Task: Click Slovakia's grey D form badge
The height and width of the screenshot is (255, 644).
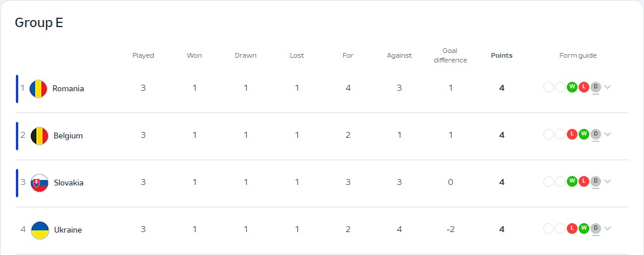Action: (x=595, y=181)
